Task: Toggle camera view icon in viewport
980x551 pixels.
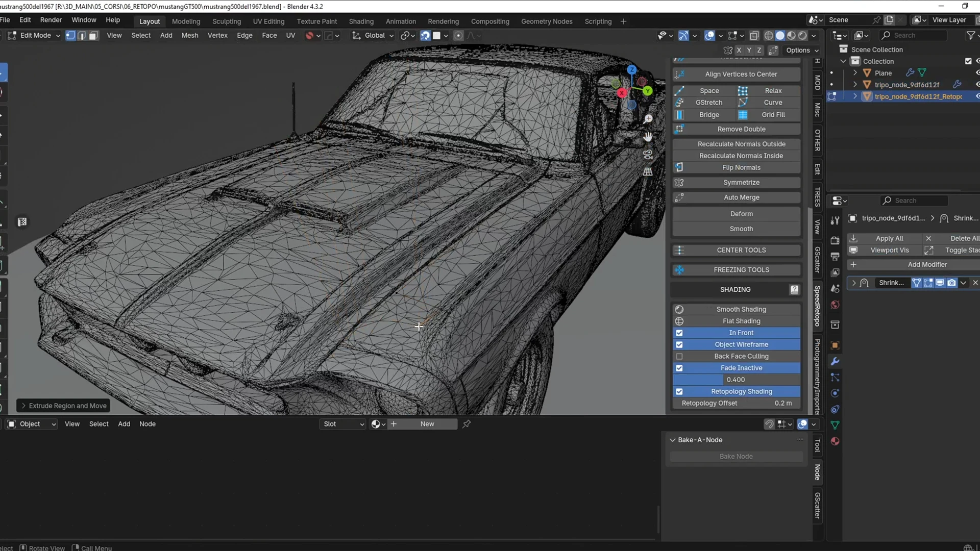Action: (648, 154)
